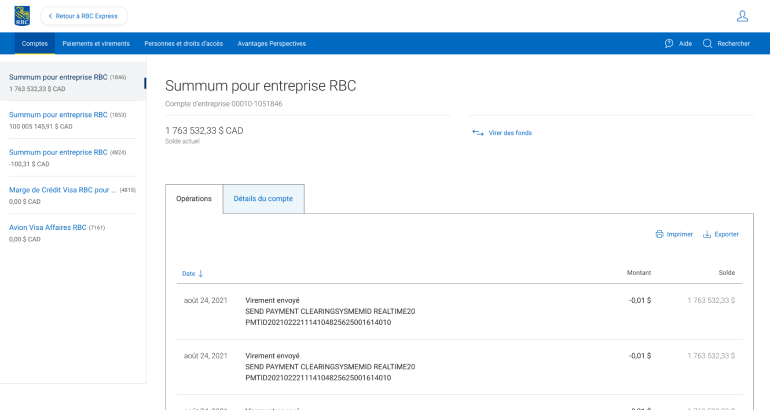
Task: Click the Rechercher magnifier icon
Action: point(708,44)
